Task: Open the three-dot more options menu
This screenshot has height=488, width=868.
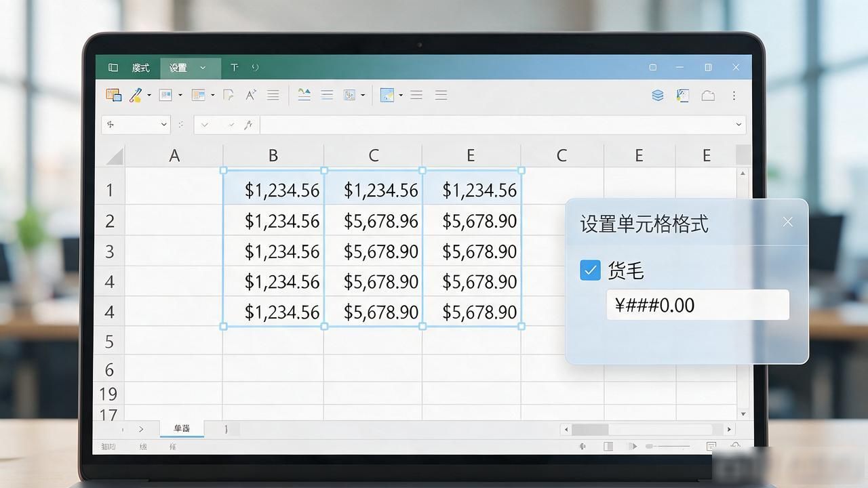Action: click(x=734, y=96)
